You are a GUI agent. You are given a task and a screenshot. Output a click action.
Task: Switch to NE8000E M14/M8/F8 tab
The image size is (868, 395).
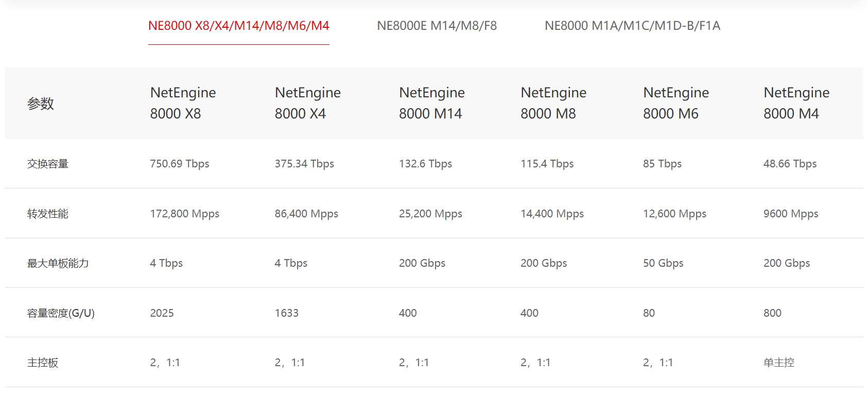(437, 26)
